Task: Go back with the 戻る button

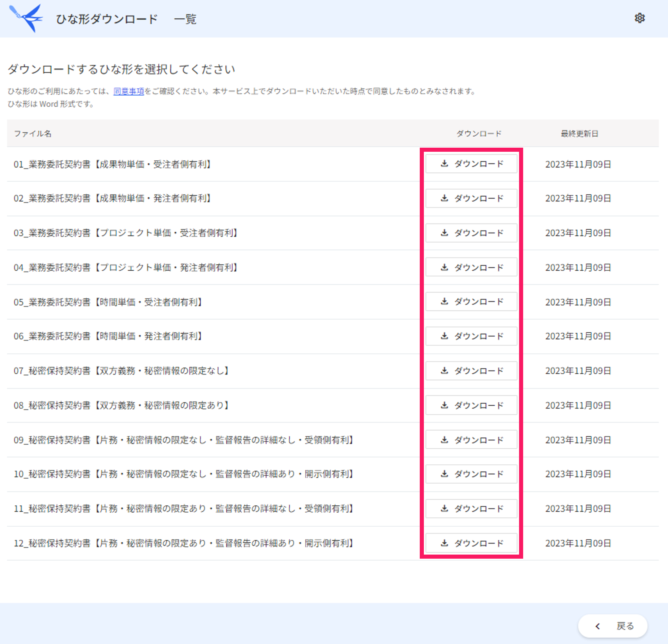Action: coord(613,626)
